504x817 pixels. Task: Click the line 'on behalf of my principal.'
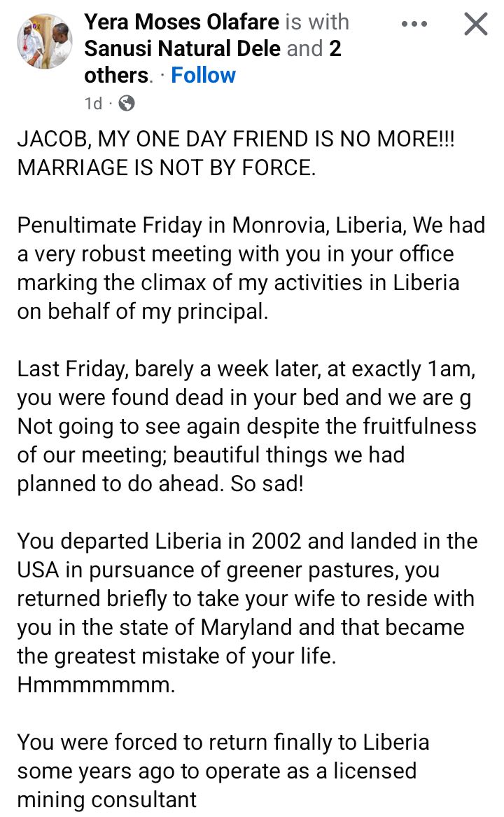click(x=143, y=312)
